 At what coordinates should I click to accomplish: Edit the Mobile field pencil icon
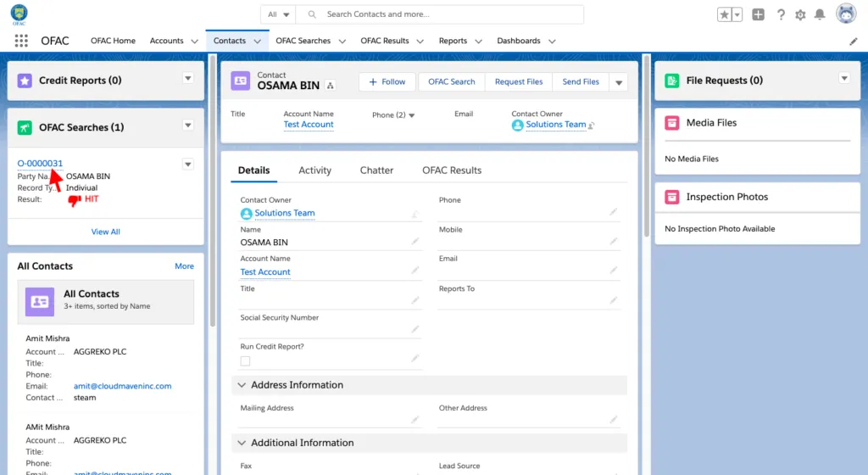[x=614, y=242]
